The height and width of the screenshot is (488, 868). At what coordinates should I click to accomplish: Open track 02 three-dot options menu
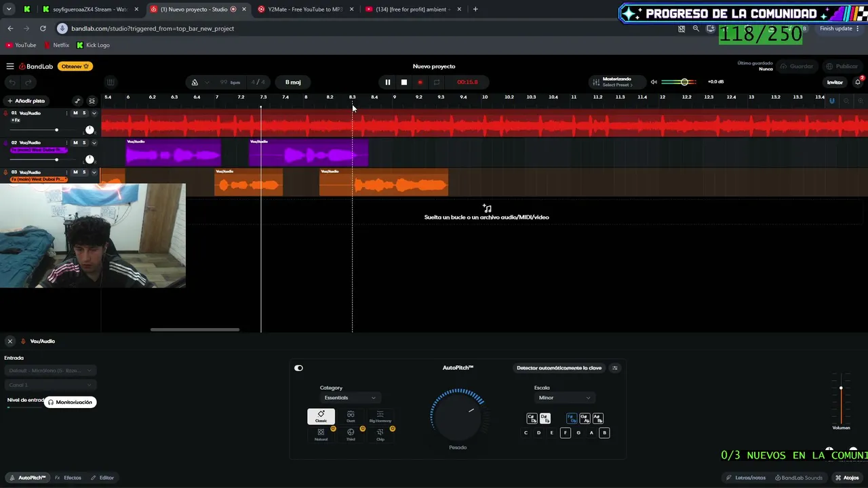pos(66,143)
